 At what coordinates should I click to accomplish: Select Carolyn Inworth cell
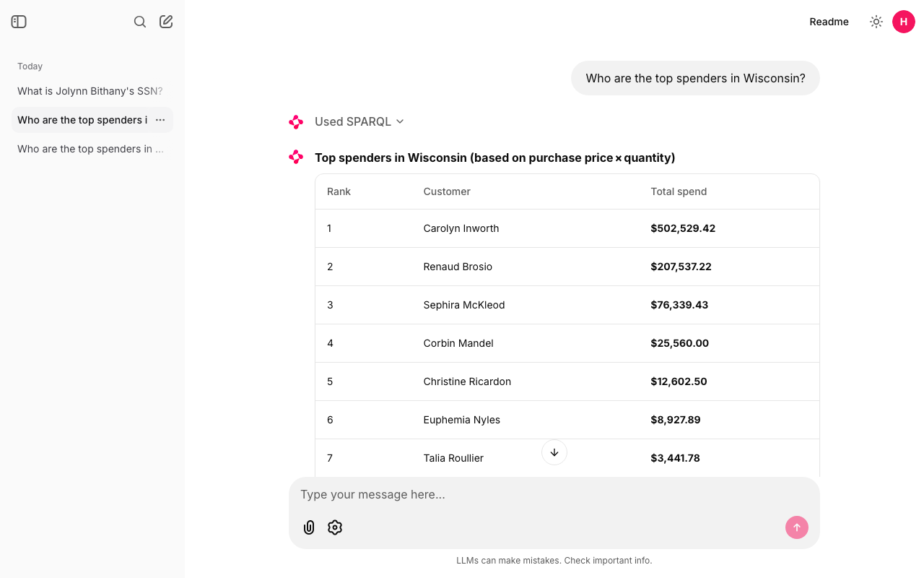click(x=461, y=228)
